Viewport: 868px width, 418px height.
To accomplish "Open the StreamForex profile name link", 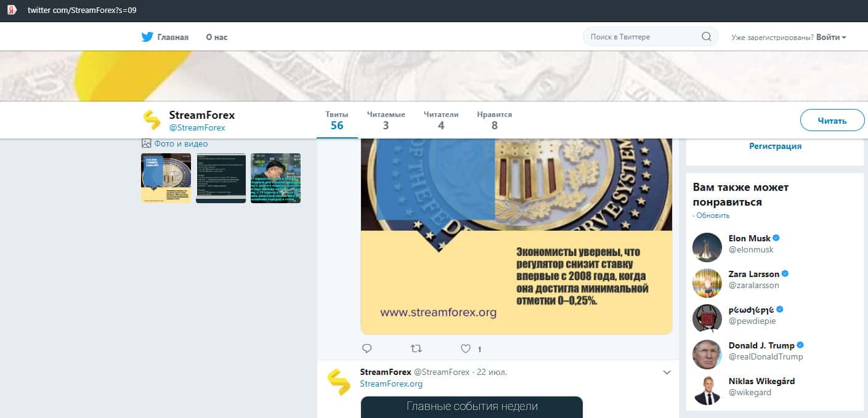I will pyautogui.click(x=202, y=115).
